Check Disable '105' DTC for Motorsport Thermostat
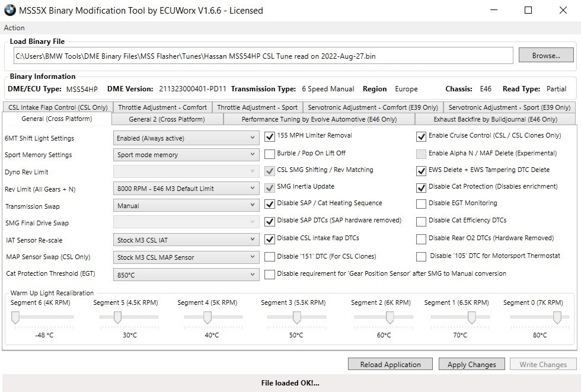 [x=421, y=257]
